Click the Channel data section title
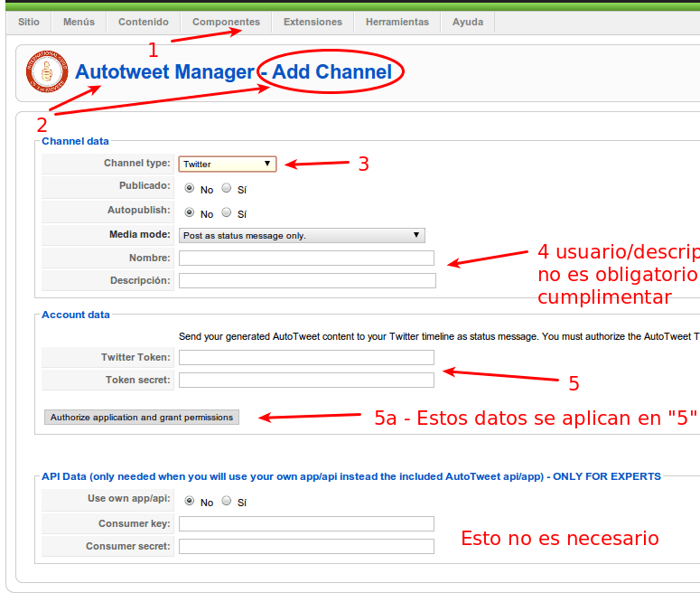Viewport: 700px width, 602px height. [x=75, y=141]
